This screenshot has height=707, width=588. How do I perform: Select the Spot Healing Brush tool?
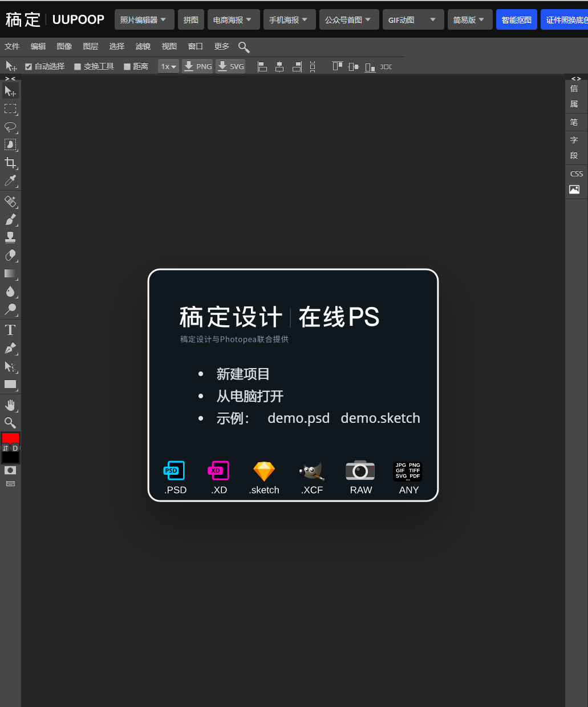[x=10, y=201]
